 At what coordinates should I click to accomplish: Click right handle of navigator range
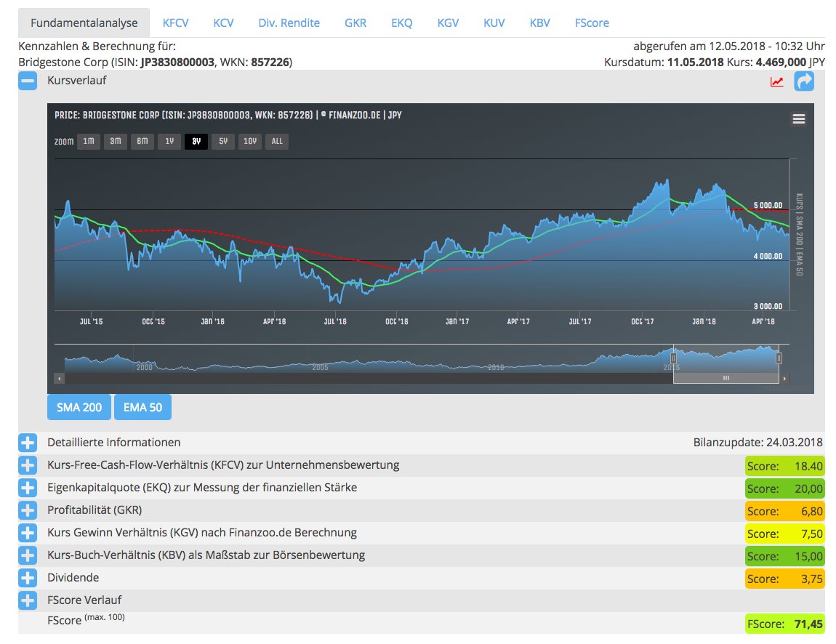779,358
